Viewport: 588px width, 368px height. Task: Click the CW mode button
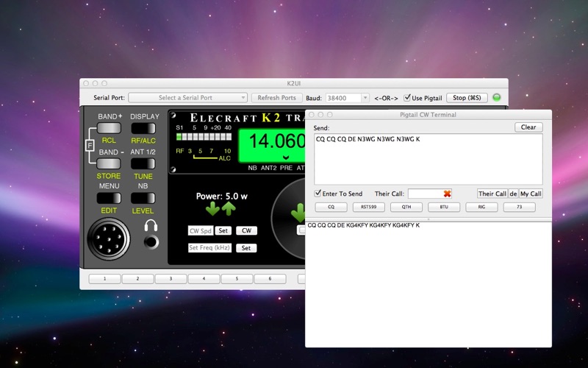[x=246, y=230]
